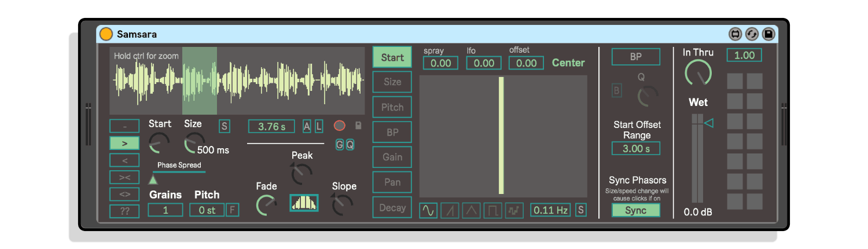The width and height of the screenshot is (868, 249).
Task: Select the random stepped LFO waveform
Action: point(514,210)
